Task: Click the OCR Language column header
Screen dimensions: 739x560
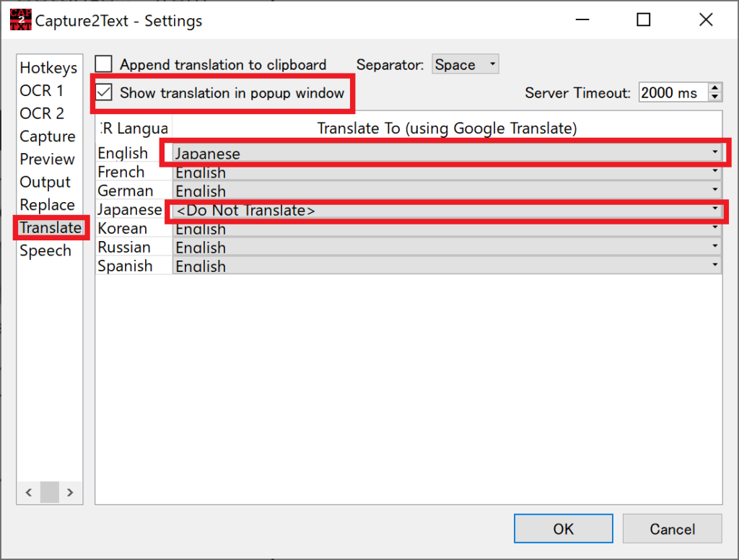Action: point(134,128)
